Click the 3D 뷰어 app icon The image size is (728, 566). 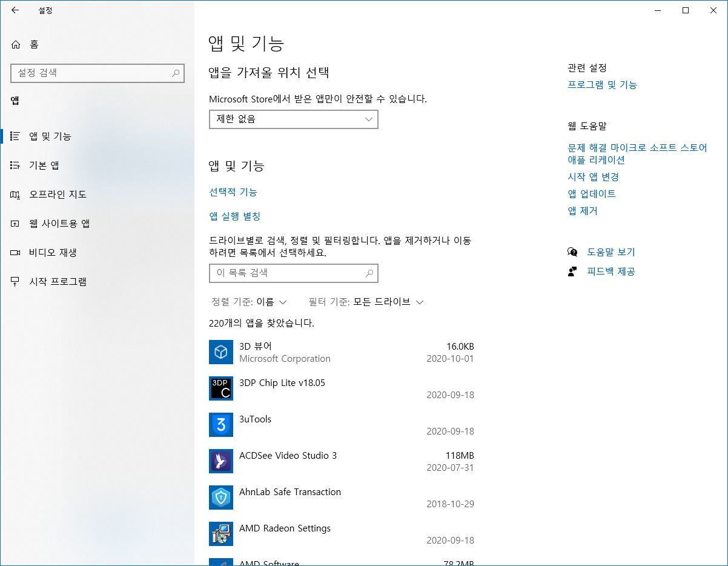pyautogui.click(x=221, y=352)
